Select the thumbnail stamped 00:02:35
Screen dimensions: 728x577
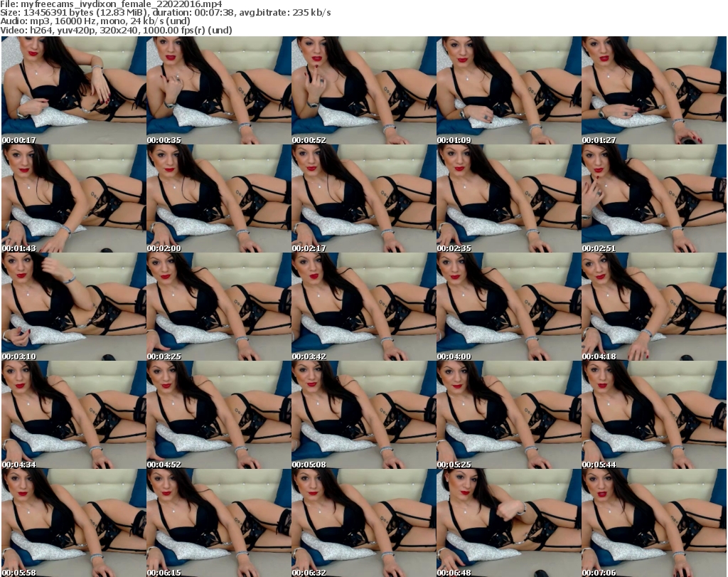(x=508, y=198)
